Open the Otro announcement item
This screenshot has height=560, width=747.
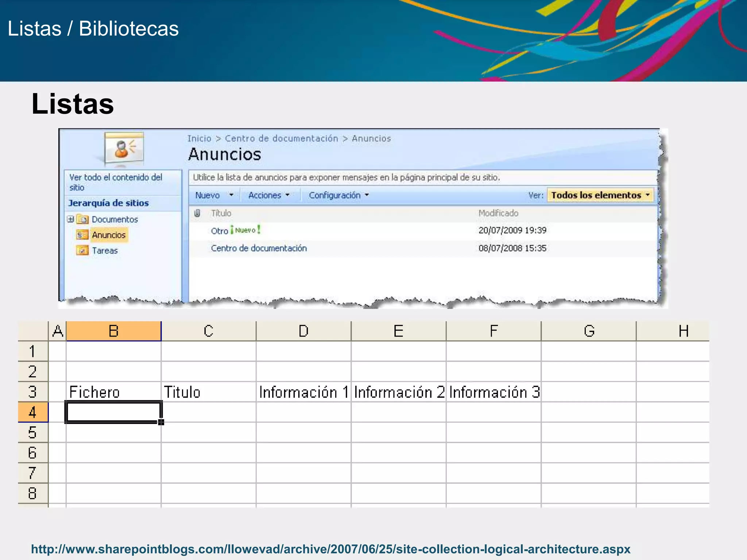(x=219, y=231)
